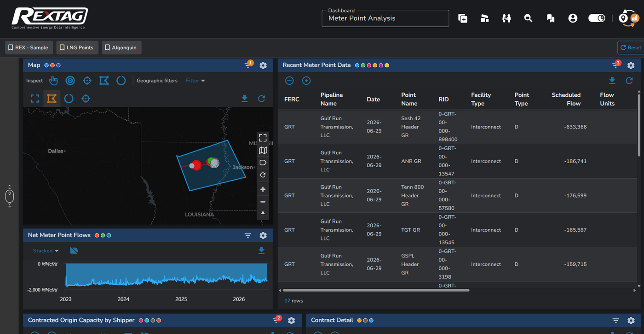The width and height of the screenshot is (644, 334).
Task: Toggle the hidden series icon in Net Flows
Action: 74,251
